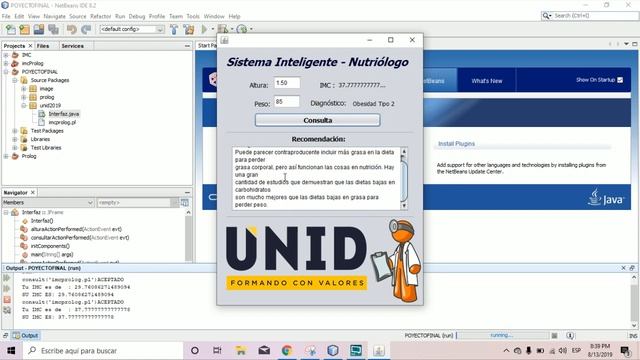
Task: Click the Profile Project toolbar icon
Action: click(x=242, y=29)
